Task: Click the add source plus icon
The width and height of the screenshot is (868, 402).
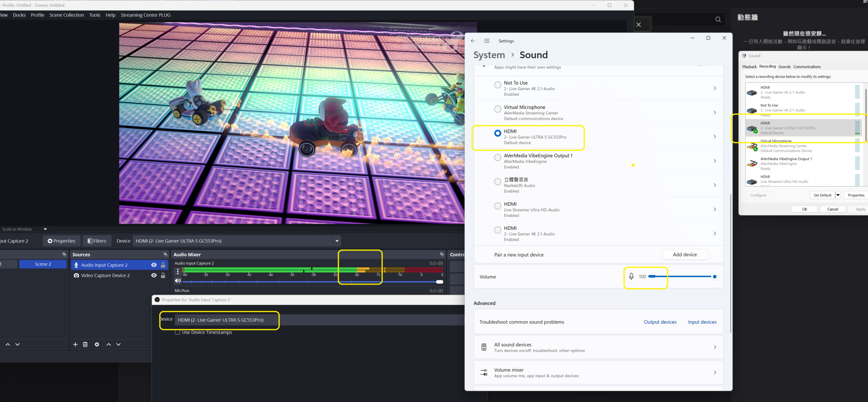Action: [75, 345]
